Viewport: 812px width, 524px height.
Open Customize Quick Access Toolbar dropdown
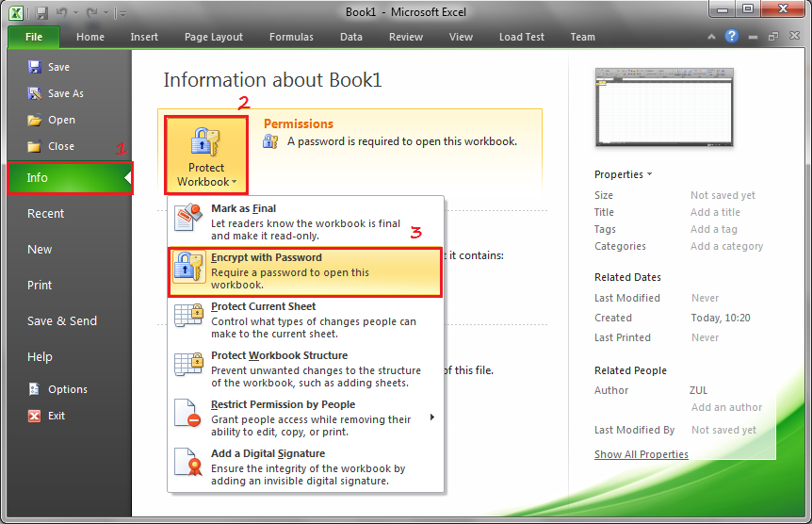click(x=122, y=13)
